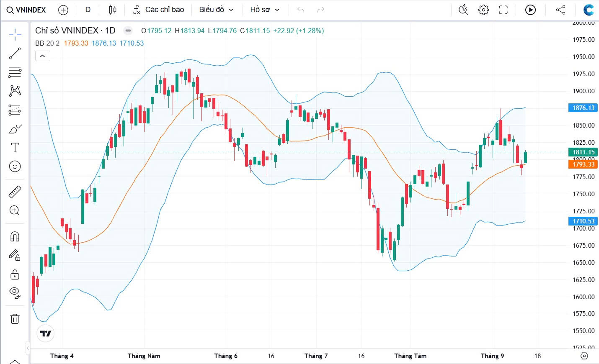The height and width of the screenshot is (364, 599).
Task: Collapse the indicator legend chevron
Action: pos(43,56)
